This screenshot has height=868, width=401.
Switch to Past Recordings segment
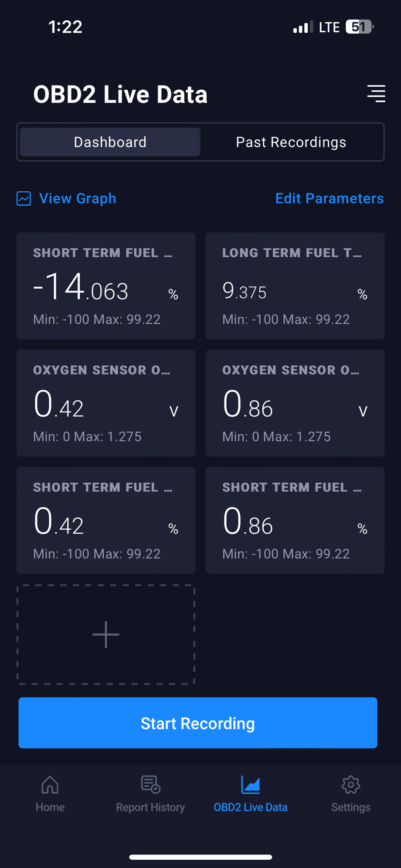tap(291, 142)
